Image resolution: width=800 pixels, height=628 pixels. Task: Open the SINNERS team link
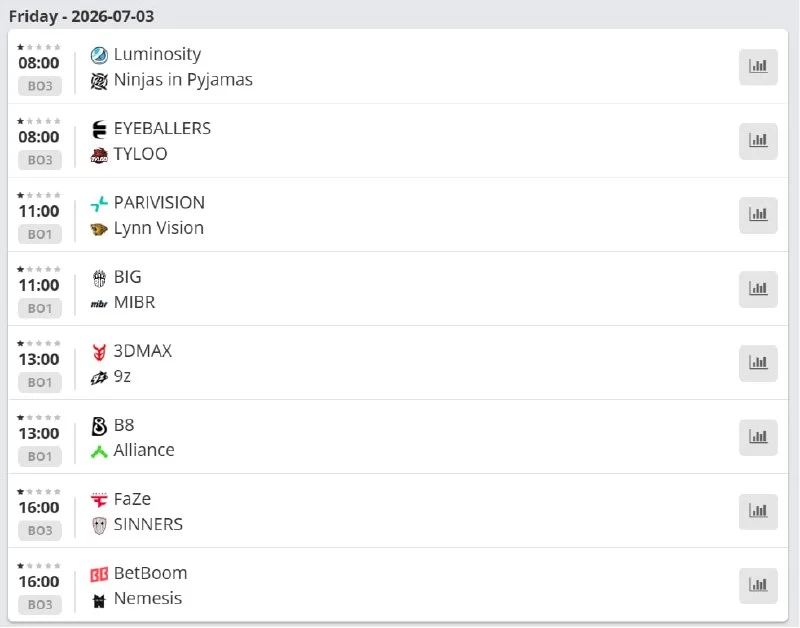148,524
